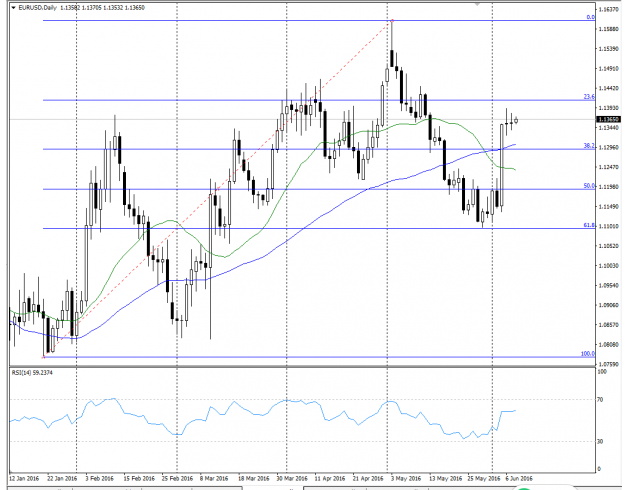The width and height of the screenshot is (630, 490).
Task: Click the 12 Jan 2016 date label
Action: [x=24, y=478]
